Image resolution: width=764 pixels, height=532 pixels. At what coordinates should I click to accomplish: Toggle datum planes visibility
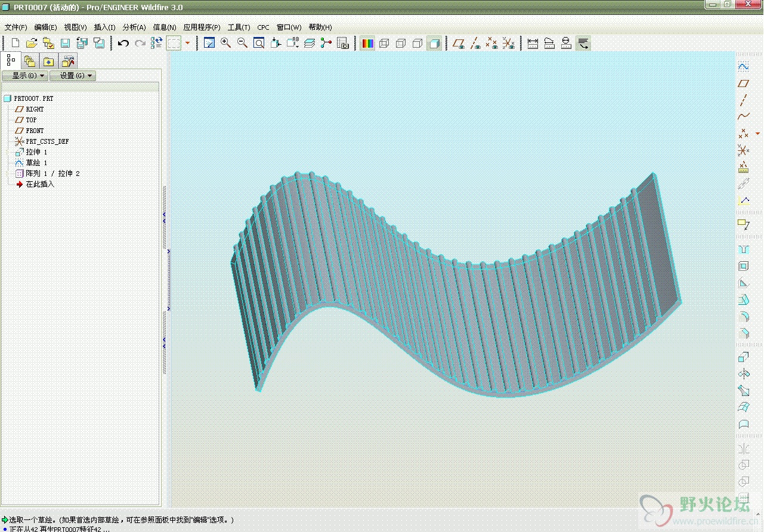click(x=459, y=43)
